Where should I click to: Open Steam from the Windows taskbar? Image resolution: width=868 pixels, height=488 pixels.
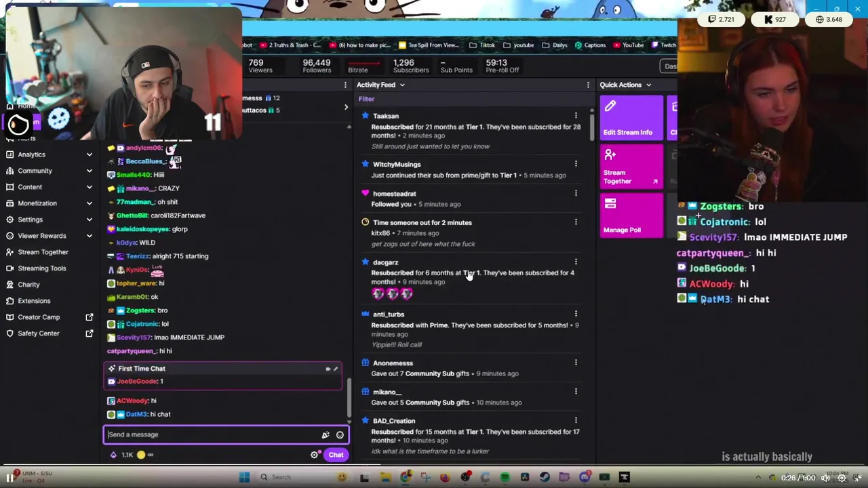pos(545,477)
